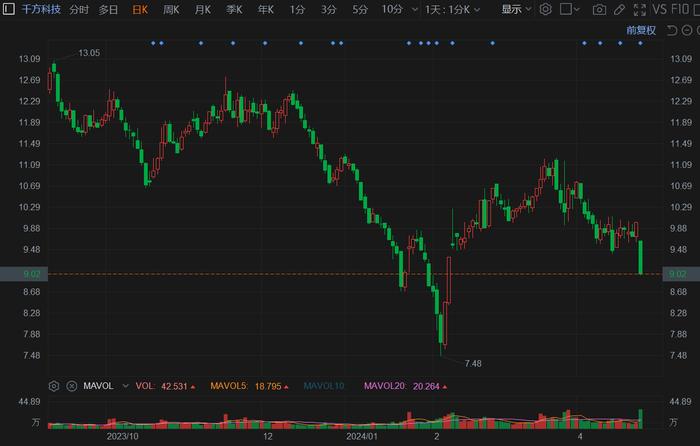
Task: Switch to the 分时 tab
Action: (79, 9)
